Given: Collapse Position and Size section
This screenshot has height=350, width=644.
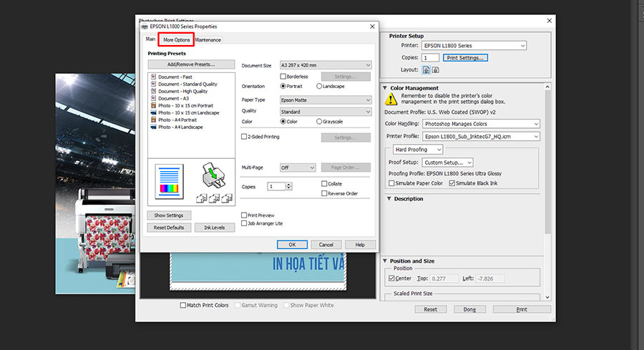Looking at the screenshot, I should point(385,261).
